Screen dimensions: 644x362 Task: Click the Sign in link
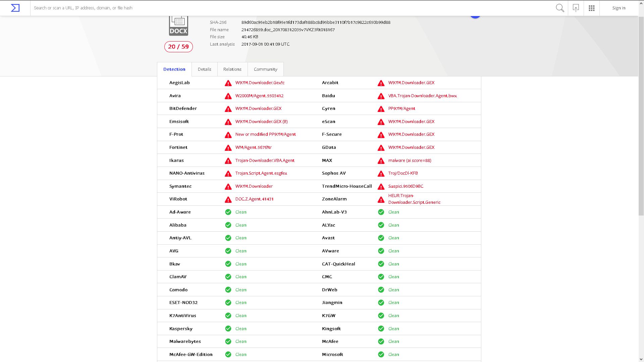[x=619, y=8]
